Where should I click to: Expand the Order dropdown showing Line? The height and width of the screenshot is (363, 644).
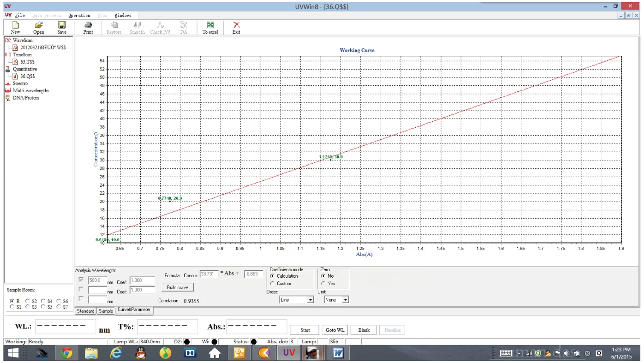[x=310, y=300]
